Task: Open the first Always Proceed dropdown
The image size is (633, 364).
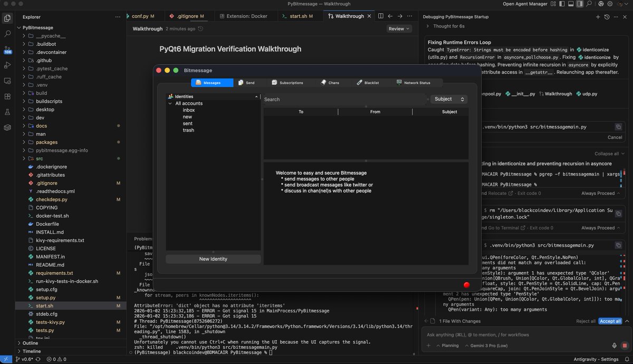Action: tap(600, 193)
